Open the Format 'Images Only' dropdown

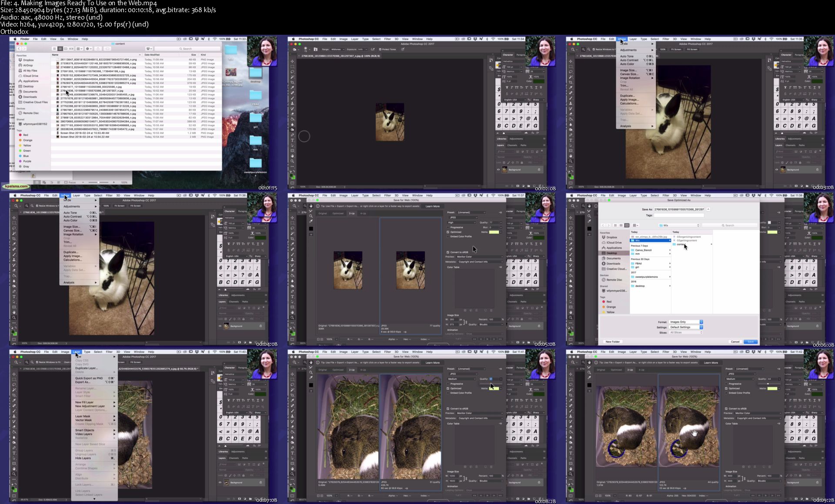(686, 322)
